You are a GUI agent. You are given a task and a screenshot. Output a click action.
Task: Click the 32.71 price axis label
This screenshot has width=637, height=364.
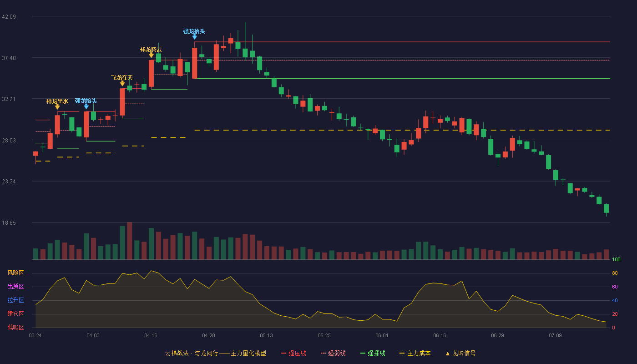9,99
